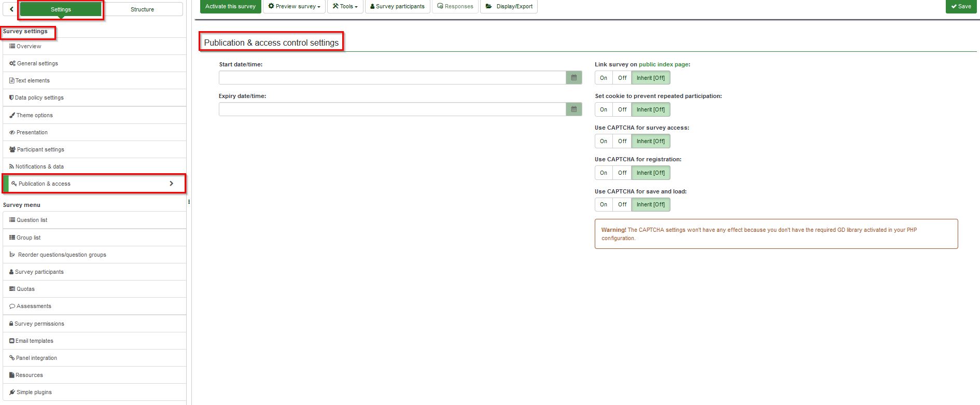Turn Off CAPTCHA for survey access
980x405 pixels.
pyautogui.click(x=622, y=141)
